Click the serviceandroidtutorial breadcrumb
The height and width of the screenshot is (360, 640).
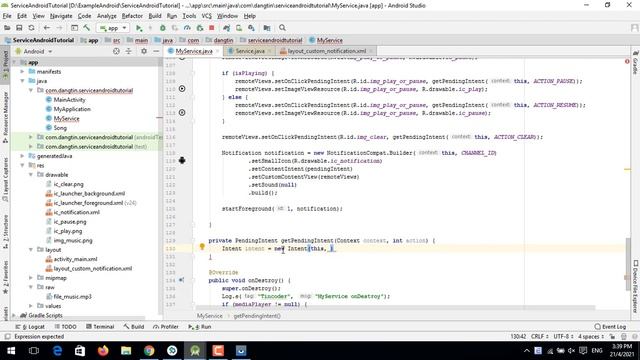tap(275, 40)
